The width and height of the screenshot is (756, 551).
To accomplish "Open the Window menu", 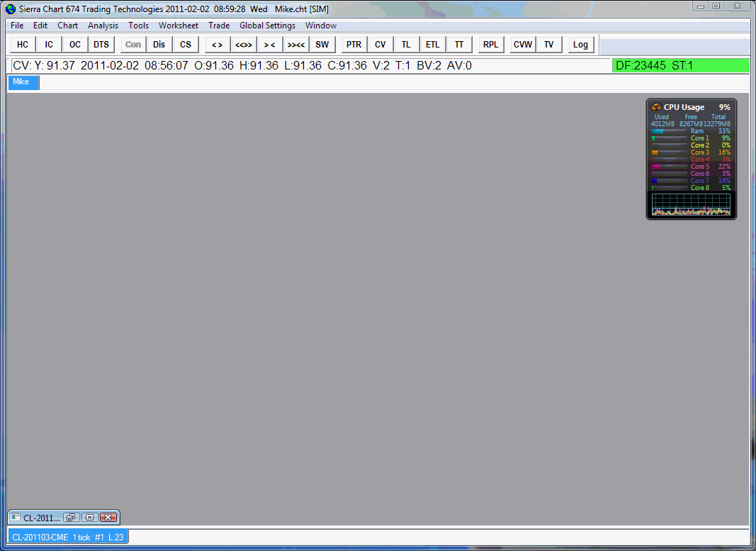I will coord(321,26).
